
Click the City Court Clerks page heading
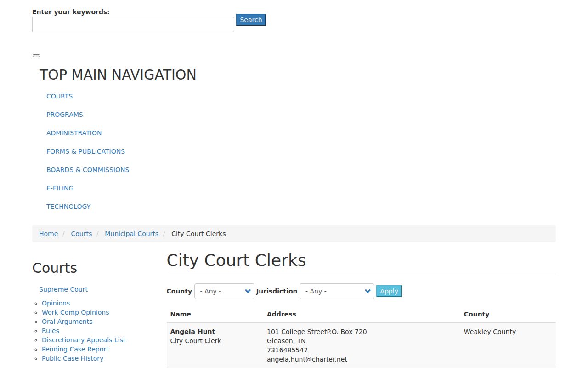[x=236, y=260]
